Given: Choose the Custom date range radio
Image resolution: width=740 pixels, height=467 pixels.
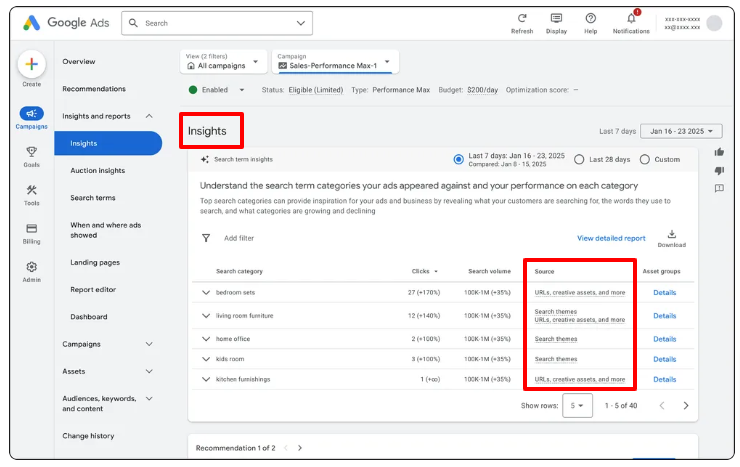Looking at the screenshot, I should [644, 159].
